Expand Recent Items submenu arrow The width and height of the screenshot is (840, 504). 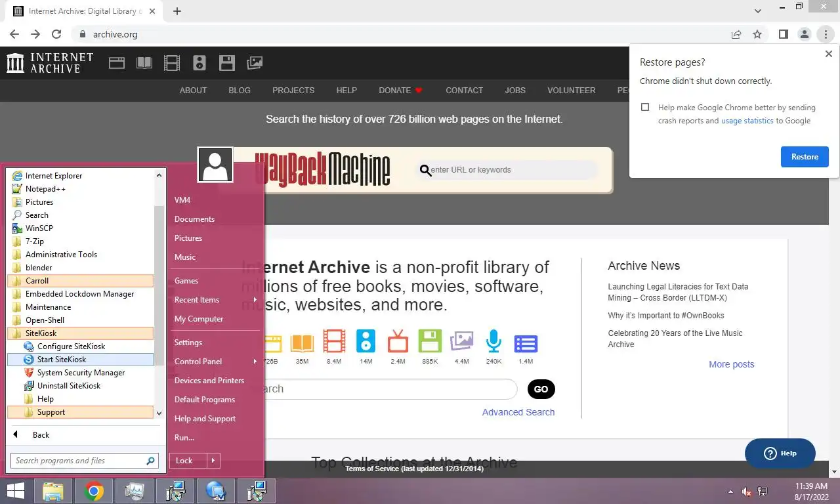[x=255, y=300]
